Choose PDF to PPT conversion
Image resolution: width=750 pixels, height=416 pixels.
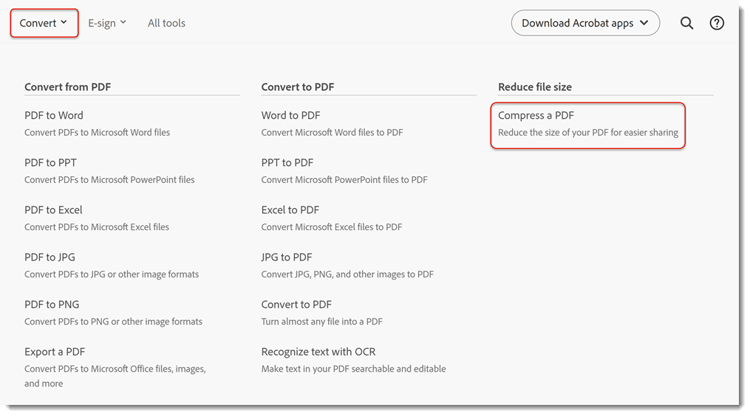(x=51, y=162)
